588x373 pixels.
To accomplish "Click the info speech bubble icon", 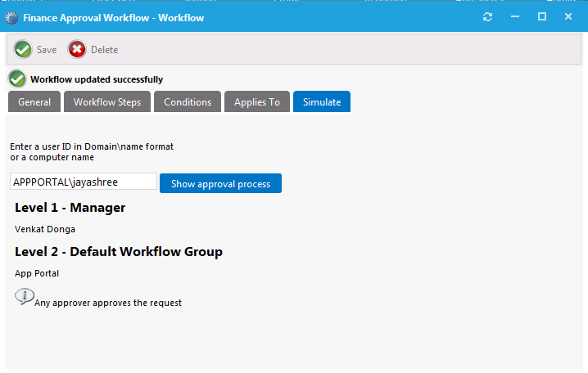I will pos(24,297).
